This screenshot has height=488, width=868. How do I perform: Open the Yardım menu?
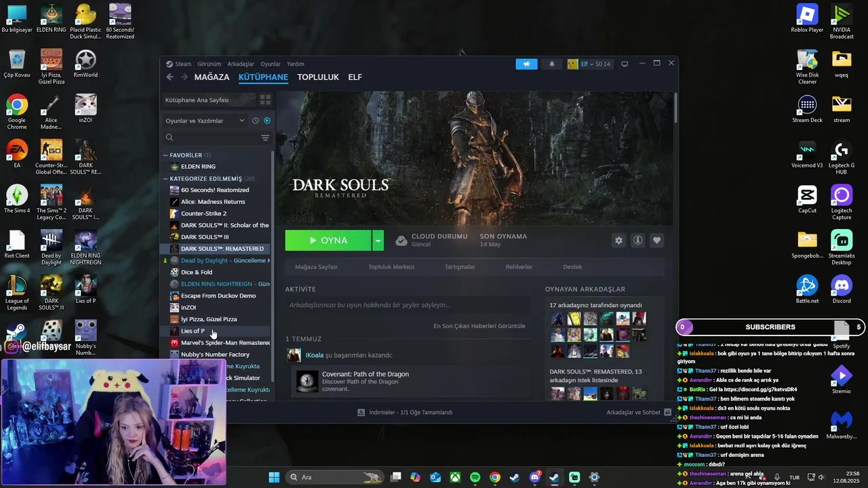pos(296,64)
